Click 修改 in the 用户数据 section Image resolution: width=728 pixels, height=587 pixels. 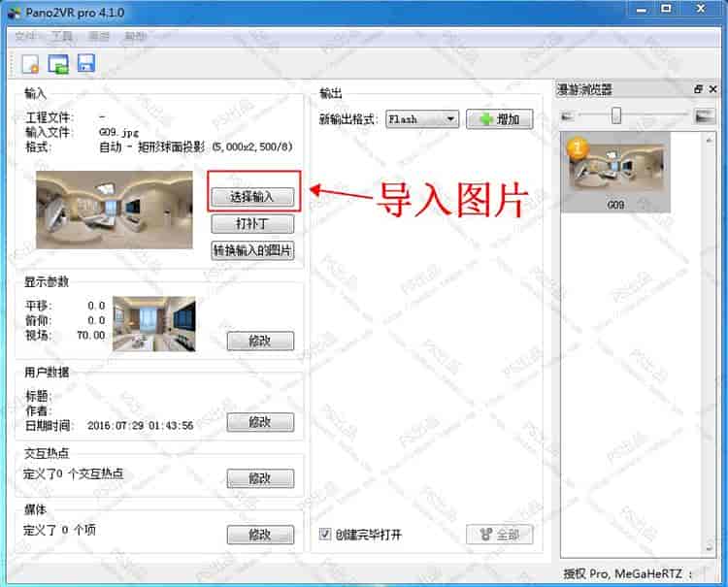(260, 422)
